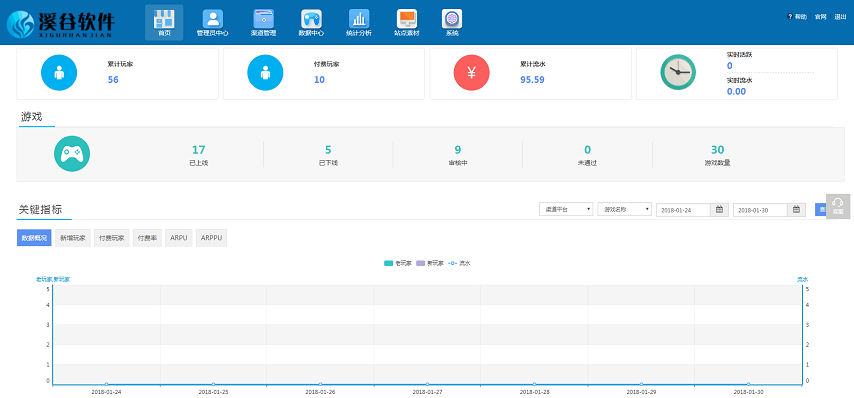Viewport: 854px width, 398px height.
Task: Click the left axis title 老玩家,新玩家
Action: click(53, 279)
